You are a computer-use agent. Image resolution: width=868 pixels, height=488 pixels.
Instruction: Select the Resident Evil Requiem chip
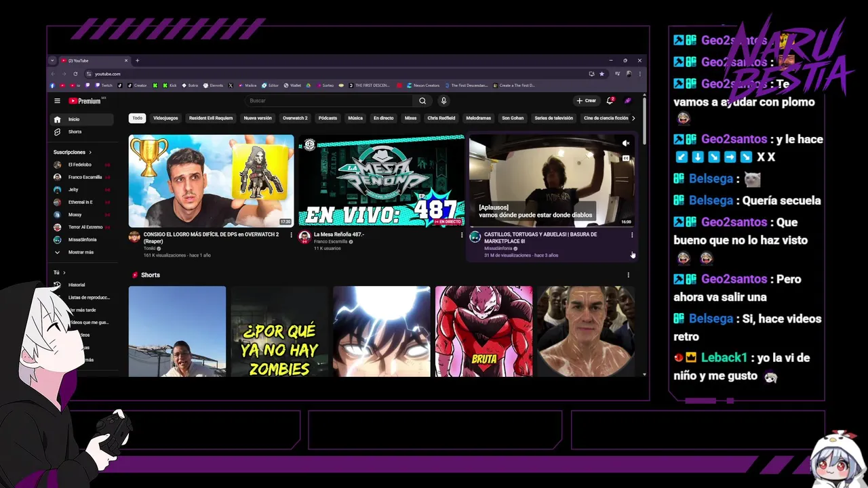click(211, 118)
